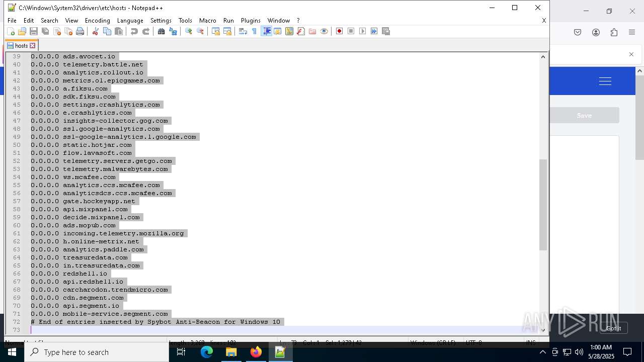Open the Firefox application menu icon
The image size is (644, 362).
pyautogui.click(x=632, y=32)
